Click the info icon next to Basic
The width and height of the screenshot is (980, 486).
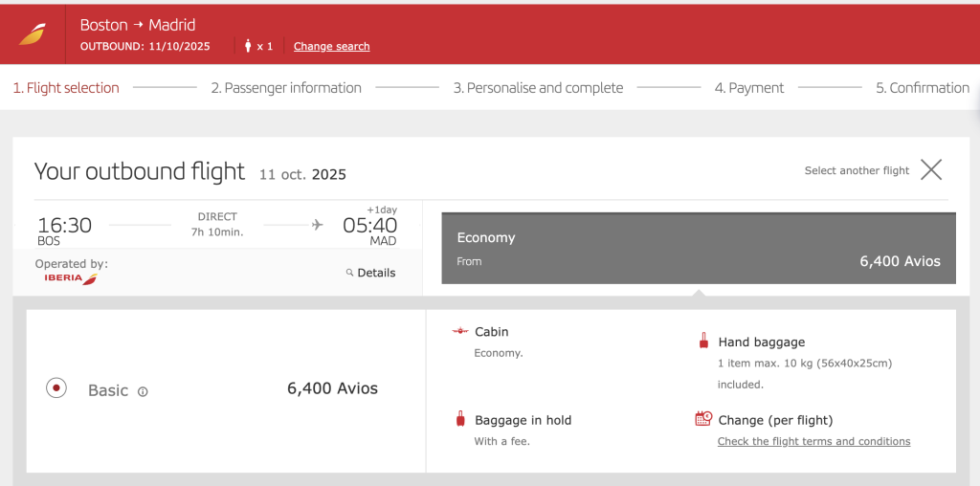point(143,391)
